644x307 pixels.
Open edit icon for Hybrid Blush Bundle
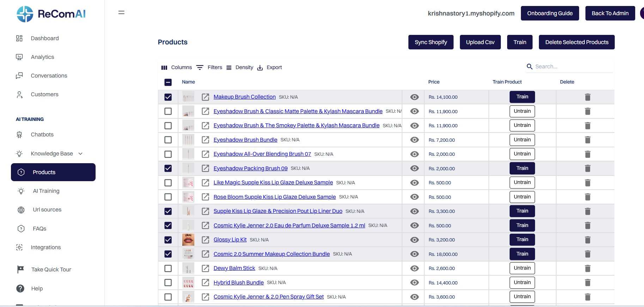point(205,282)
